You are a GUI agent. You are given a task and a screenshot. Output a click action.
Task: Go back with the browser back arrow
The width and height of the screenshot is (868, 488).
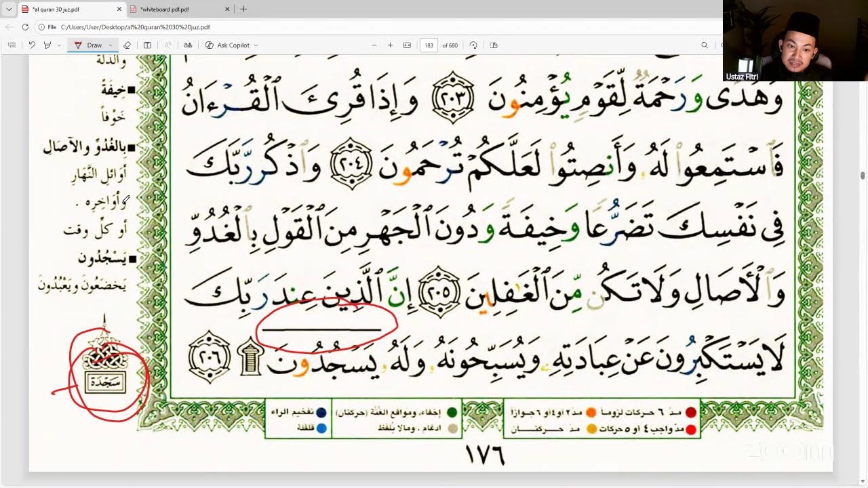pos(9,27)
